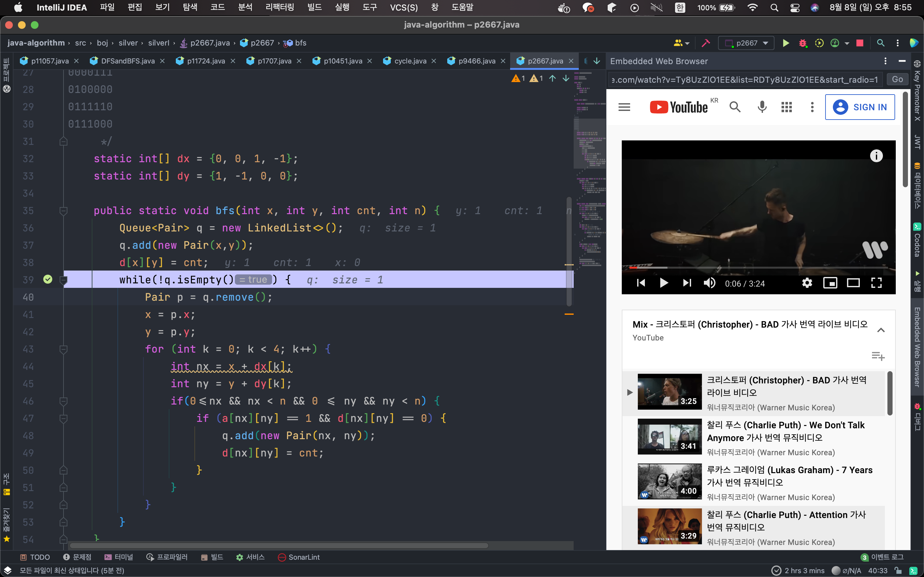Screen dimensions: 924x577
Task: Click the green Run button in toolbar
Action: point(785,43)
